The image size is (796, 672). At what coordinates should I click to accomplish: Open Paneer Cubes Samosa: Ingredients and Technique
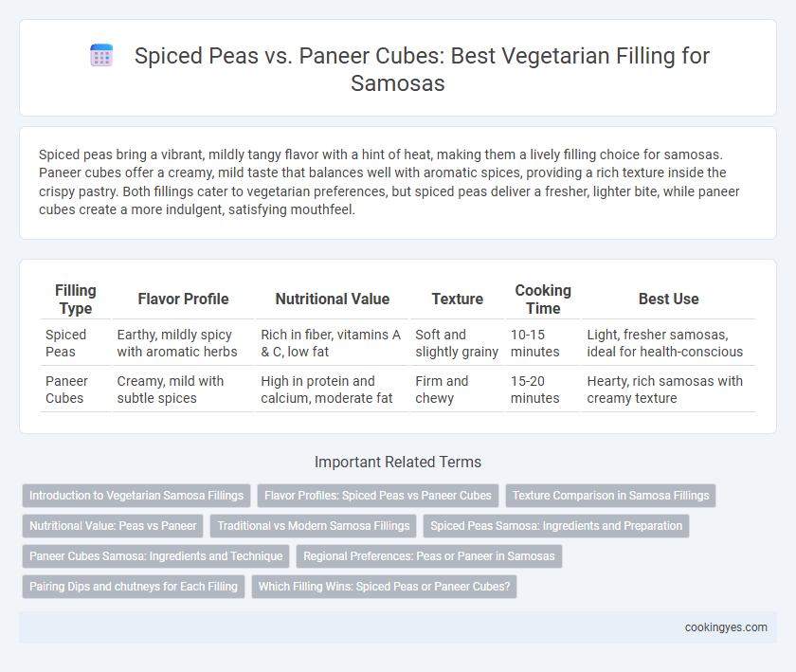pyautogui.click(x=155, y=556)
